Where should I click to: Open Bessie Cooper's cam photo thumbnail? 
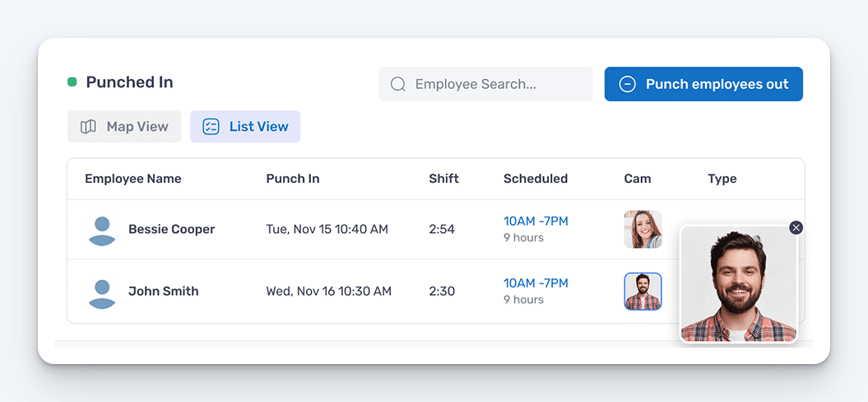(643, 230)
